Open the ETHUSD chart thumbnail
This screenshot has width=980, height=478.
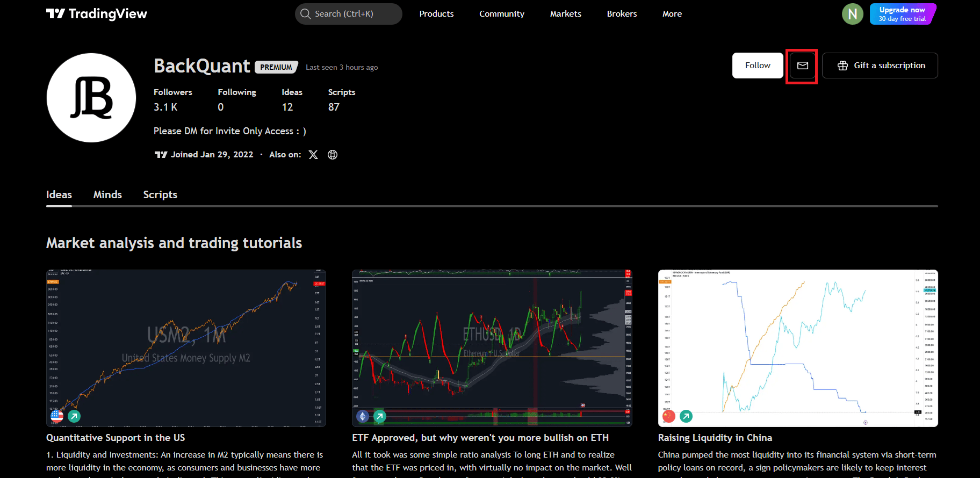pyautogui.click(x=492, y=348)
